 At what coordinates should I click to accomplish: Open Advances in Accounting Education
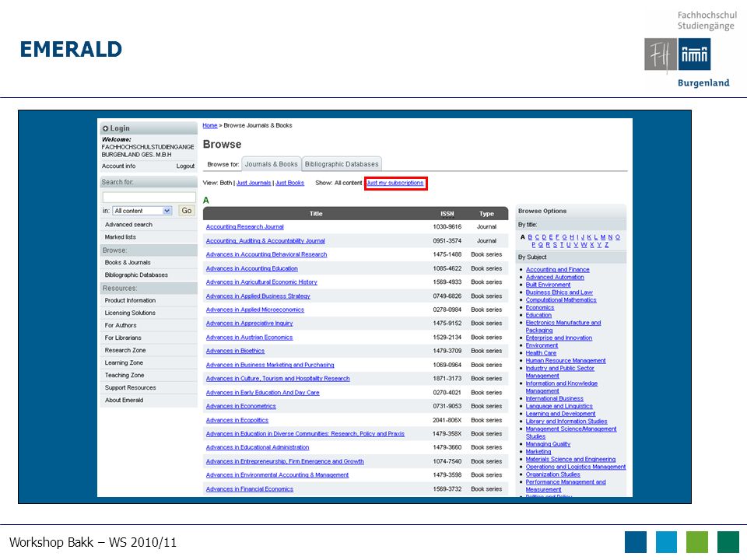pyautogui.click(x=251, y=268)
